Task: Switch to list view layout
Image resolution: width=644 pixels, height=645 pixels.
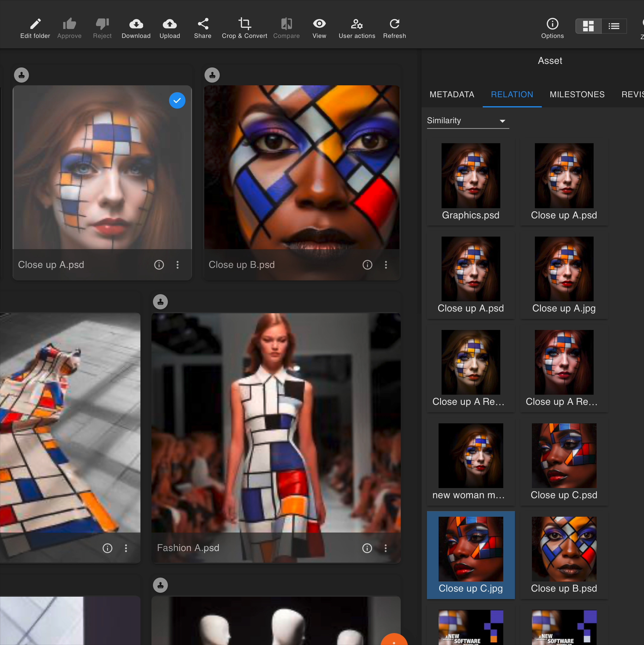Action: pyautogui.click(x=614, y=26)
